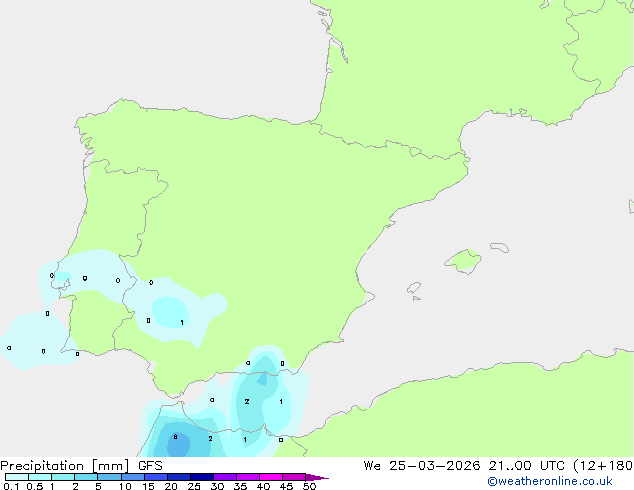
Task: Click Ibiza island outline on the map
Action: pyautogui.click(x=414, y=288)
